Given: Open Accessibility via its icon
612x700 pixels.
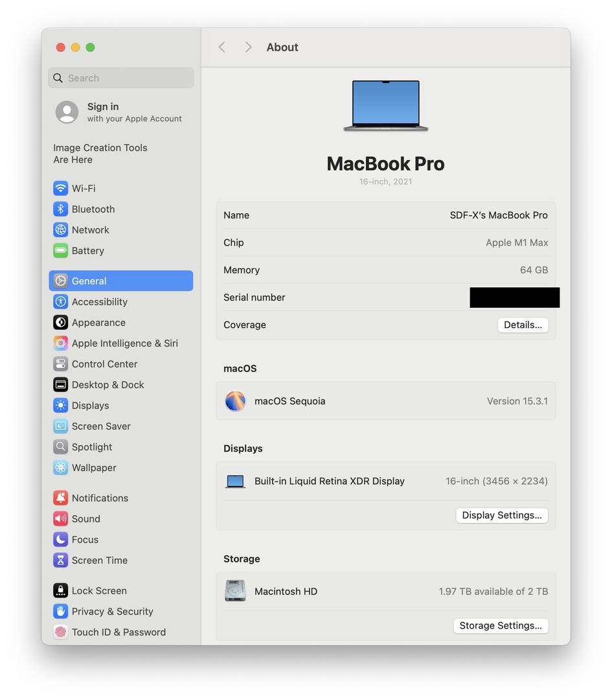Looking at the screenshot, I should (61, 302).
